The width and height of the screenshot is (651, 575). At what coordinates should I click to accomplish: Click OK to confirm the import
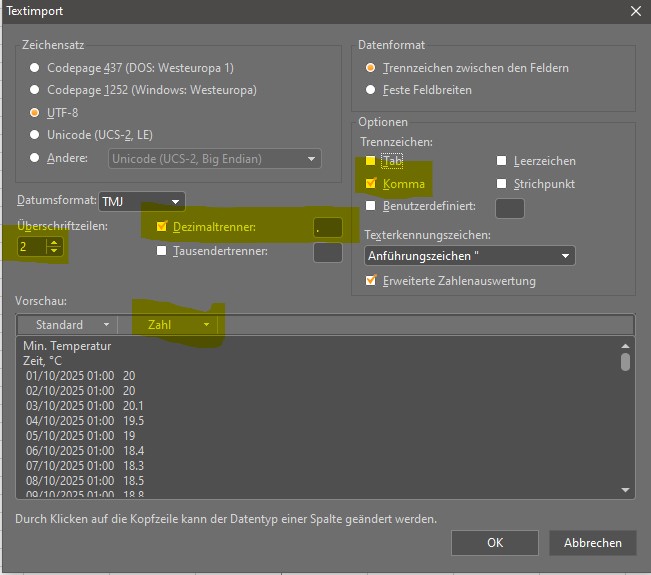(x=494, y=543)
